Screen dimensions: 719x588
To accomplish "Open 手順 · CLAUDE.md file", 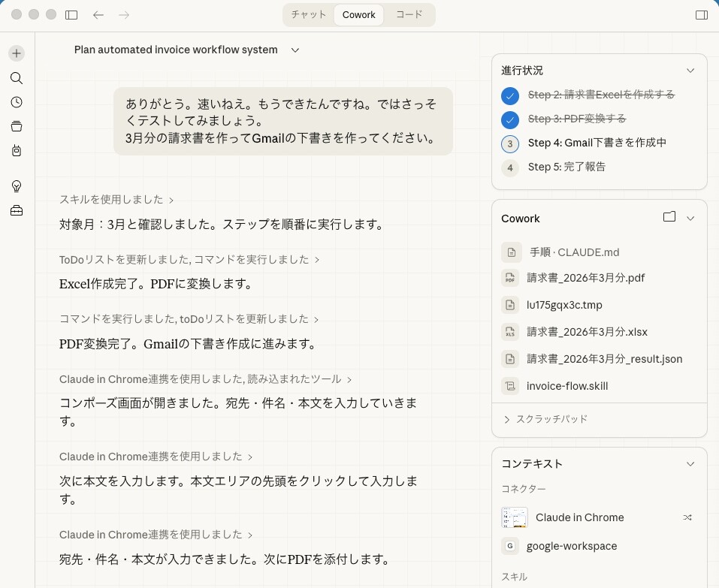I will (x=575, y=252).
